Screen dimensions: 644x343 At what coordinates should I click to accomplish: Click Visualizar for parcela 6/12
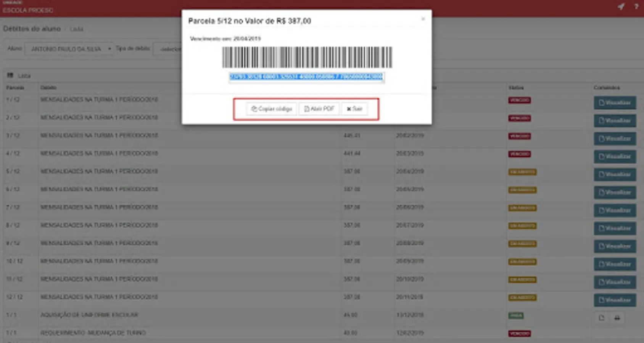tap(615, 192)
